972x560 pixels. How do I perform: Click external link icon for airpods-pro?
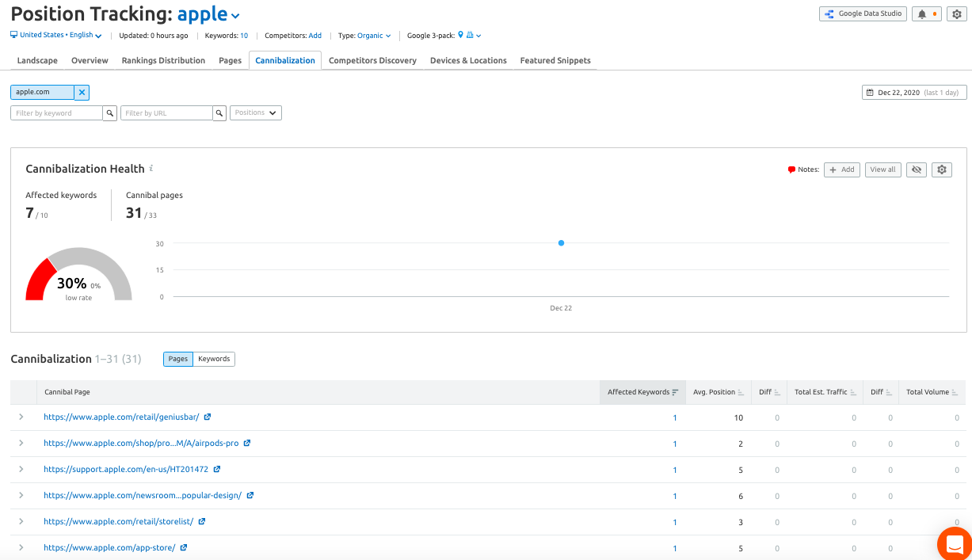pyautogui.click(x=247, y=443)
